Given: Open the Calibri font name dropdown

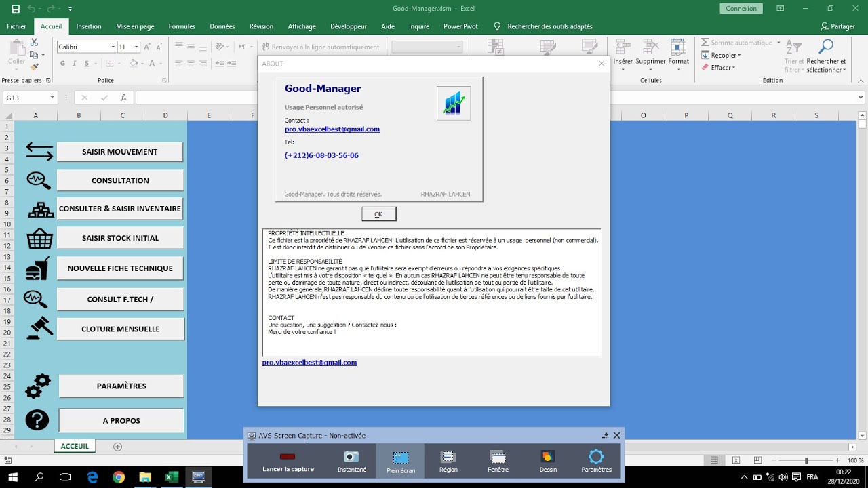Looking at the screenshot, I should (113, 47).
